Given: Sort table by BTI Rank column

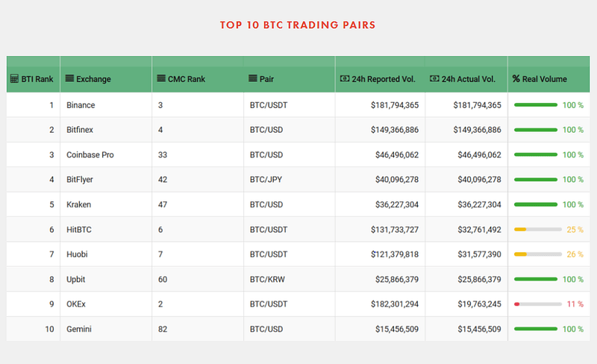Looking at the screenshot, I should click(37, 79).
